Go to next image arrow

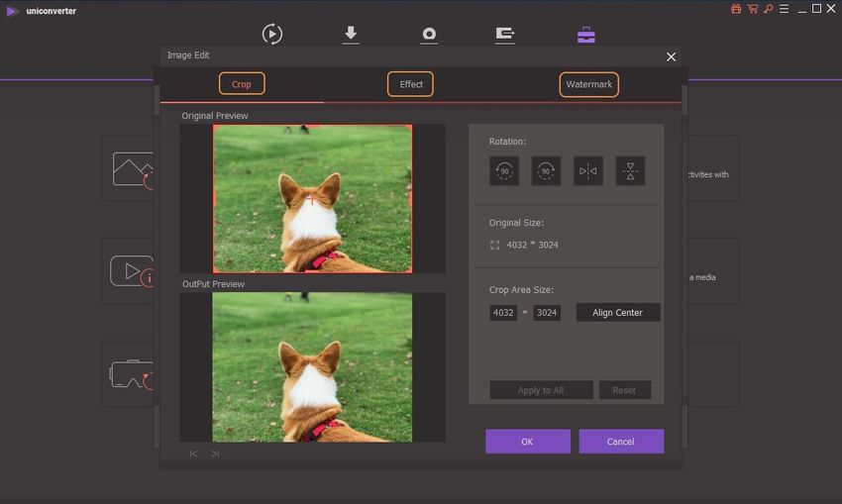point(215,454)
